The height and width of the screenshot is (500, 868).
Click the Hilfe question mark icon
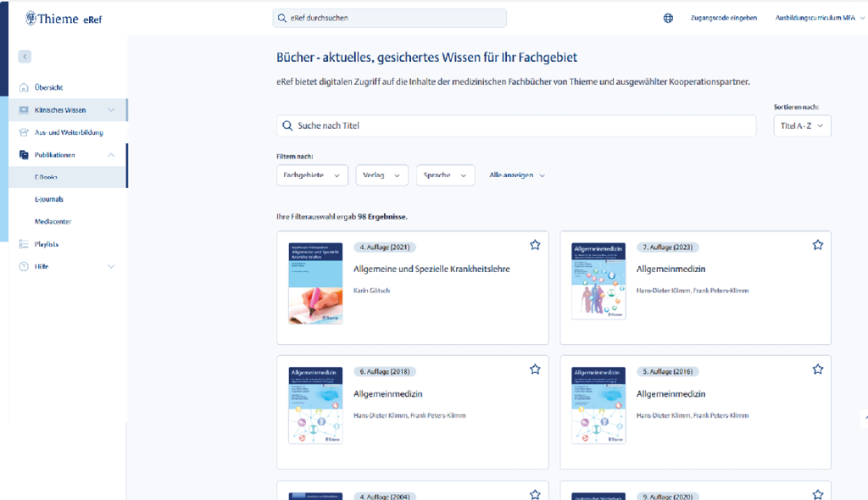coord(24,266)
